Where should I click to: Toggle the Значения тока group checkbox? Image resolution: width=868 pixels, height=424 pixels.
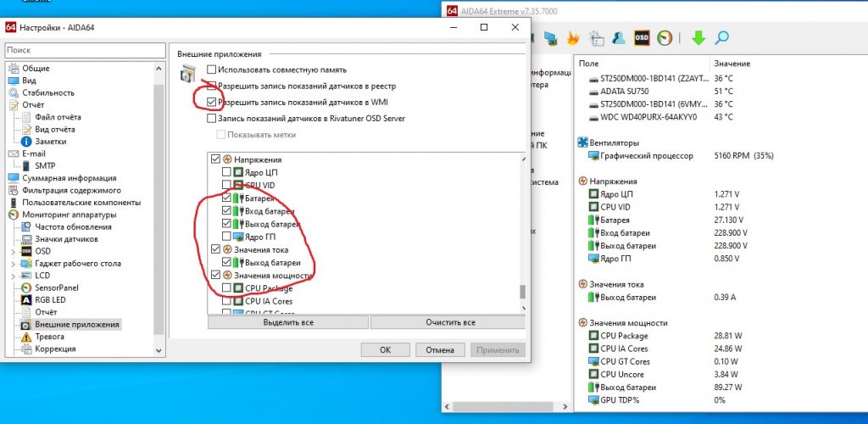tap(216, 250)
